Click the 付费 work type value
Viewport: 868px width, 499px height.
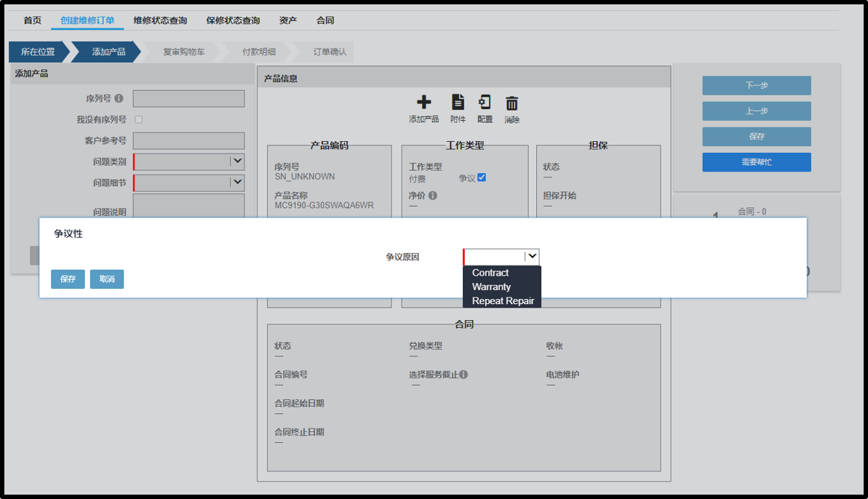(418, 179)
